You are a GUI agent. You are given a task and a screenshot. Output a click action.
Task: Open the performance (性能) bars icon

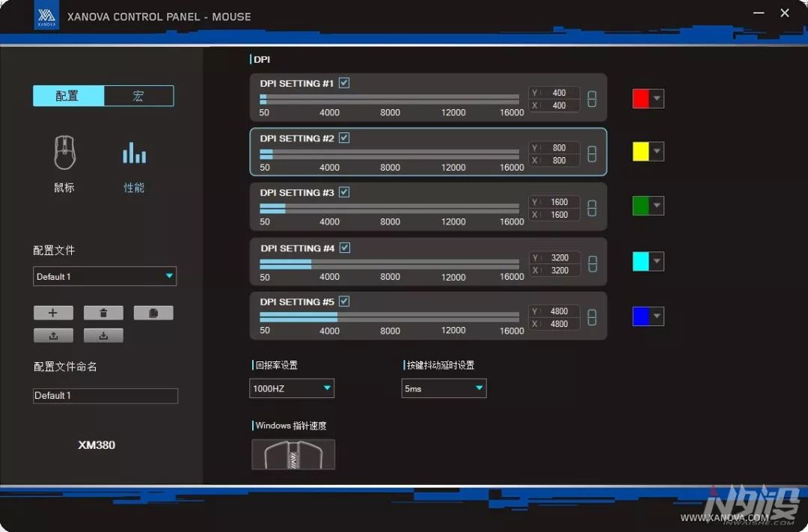(x=134, y=153)
